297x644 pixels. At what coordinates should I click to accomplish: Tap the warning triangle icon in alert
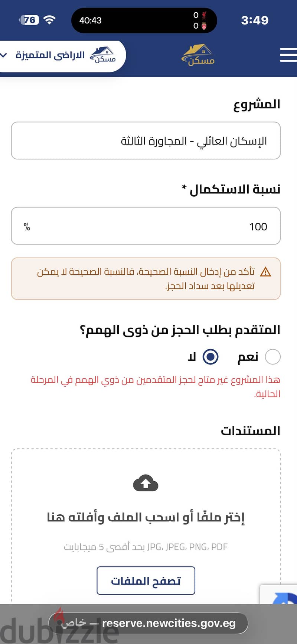pyautogui.click(x=265, y=272)
